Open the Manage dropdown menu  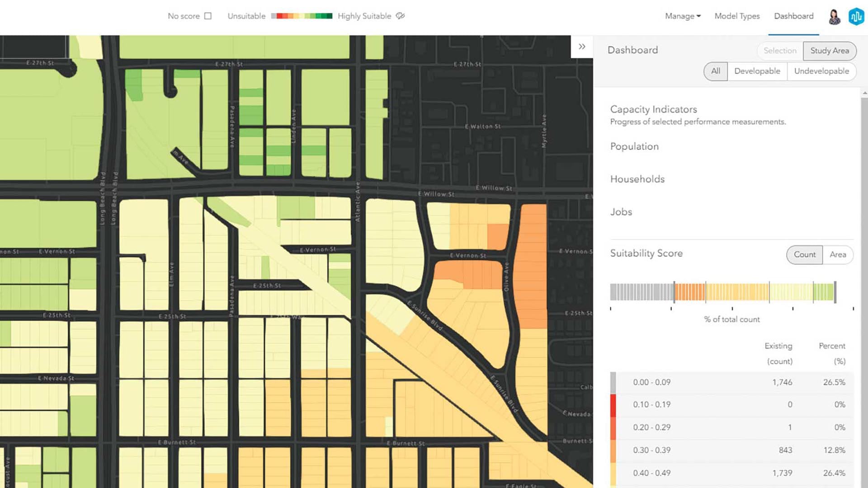coord(683,16)
